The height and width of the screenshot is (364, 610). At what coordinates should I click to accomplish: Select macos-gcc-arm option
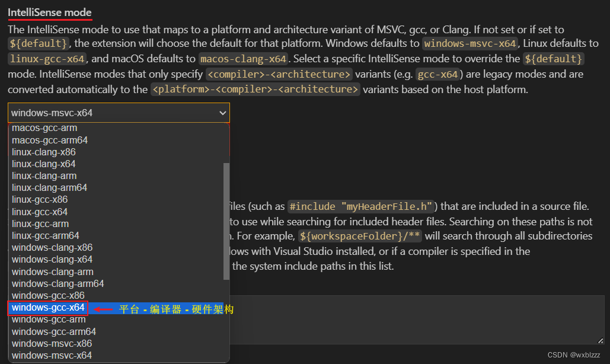point(44,127)
